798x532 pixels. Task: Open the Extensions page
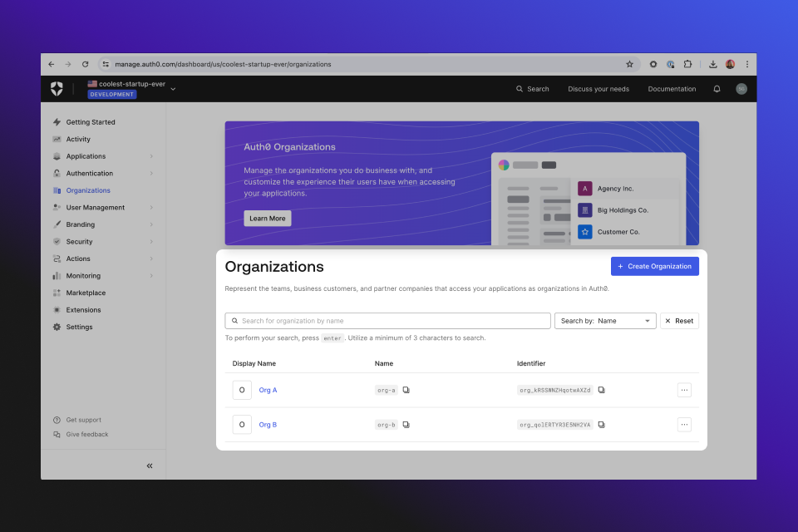click(83, 309)
